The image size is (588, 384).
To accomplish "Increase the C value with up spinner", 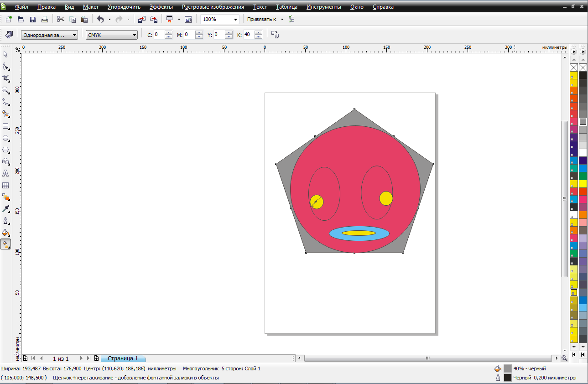I will point(169,33).
